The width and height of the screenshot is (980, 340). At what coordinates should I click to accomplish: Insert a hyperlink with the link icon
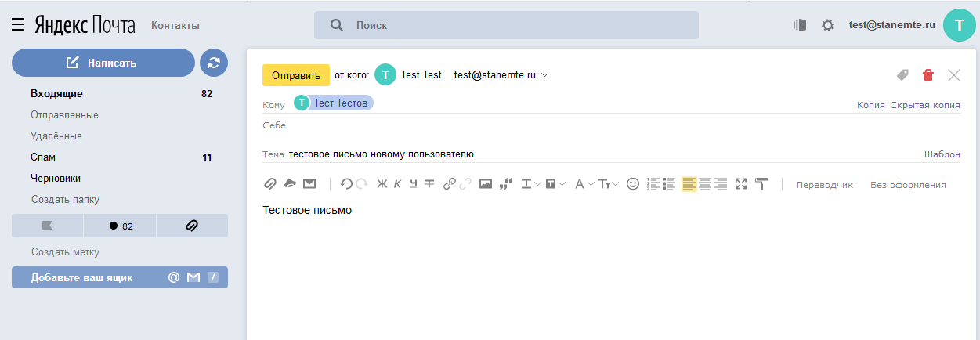click(x=449, y=184)
